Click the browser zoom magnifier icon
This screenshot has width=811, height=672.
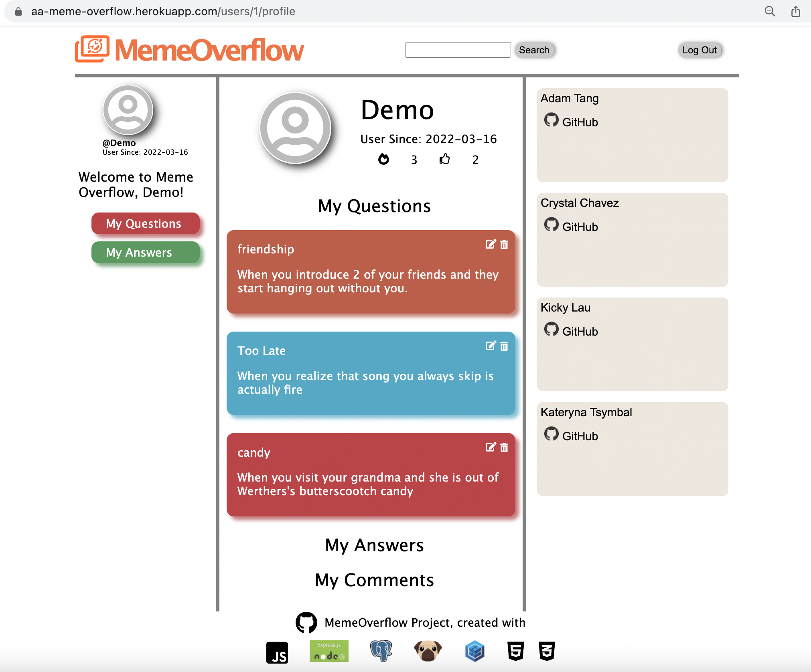point(769,11)
